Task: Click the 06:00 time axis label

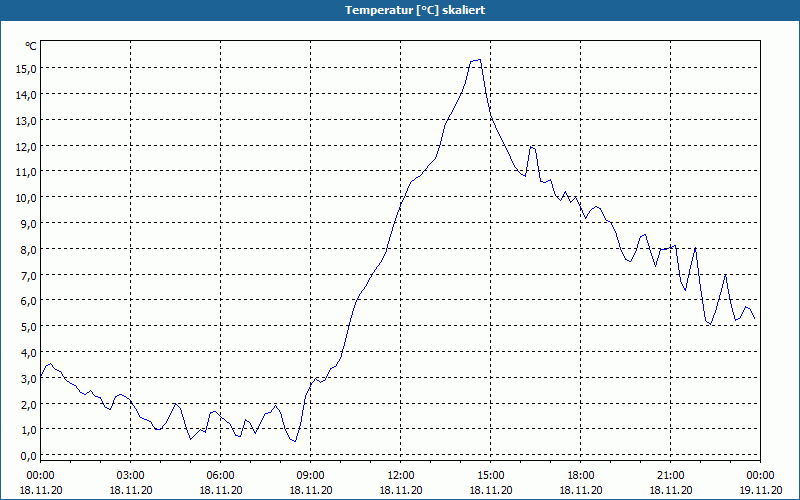Action: click(x=220, y=476)
